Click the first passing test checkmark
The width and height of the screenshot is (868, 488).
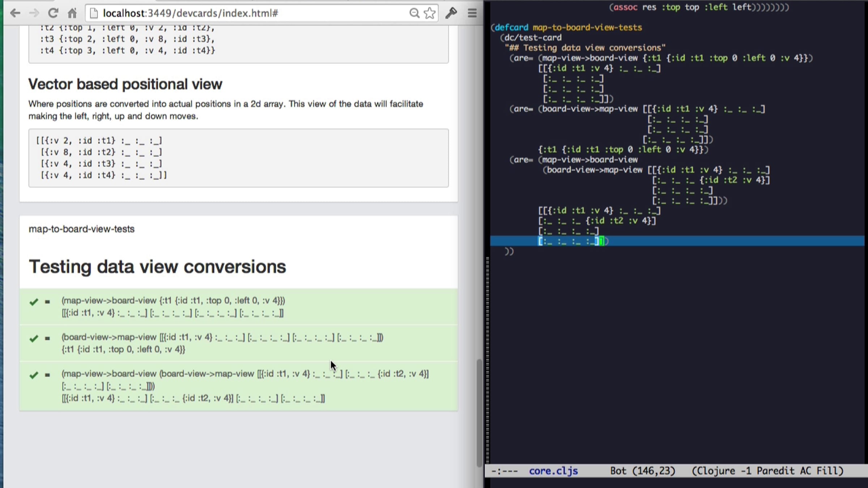34,301
